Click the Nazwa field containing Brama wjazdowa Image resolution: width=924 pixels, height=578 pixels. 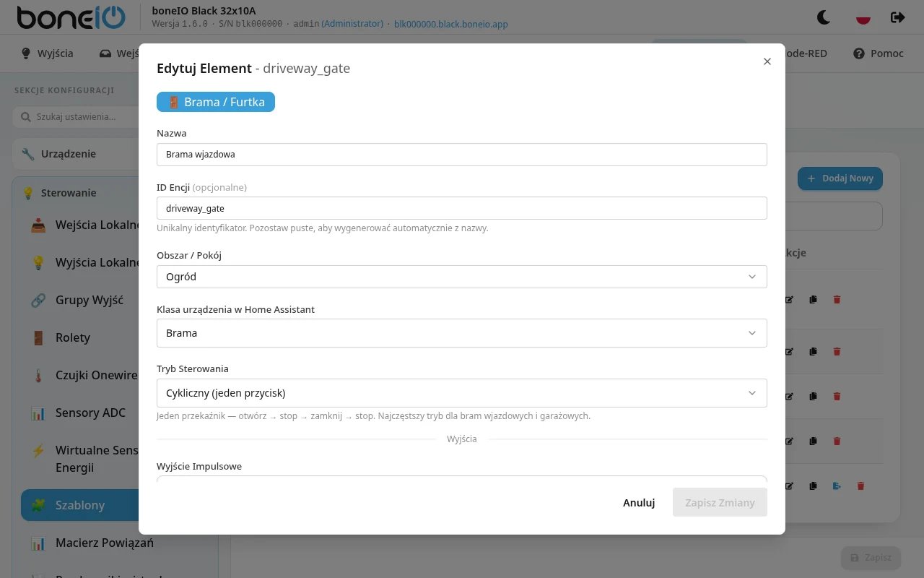[462, 154]
